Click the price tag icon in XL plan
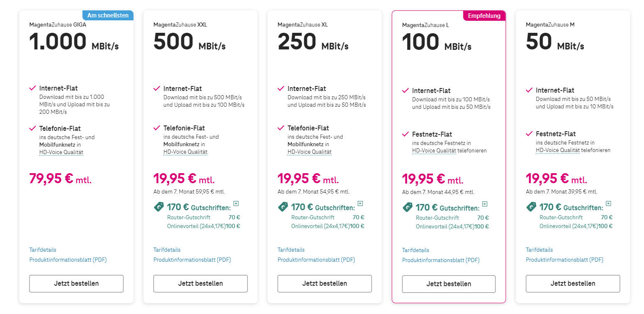 tap(283, 207)
